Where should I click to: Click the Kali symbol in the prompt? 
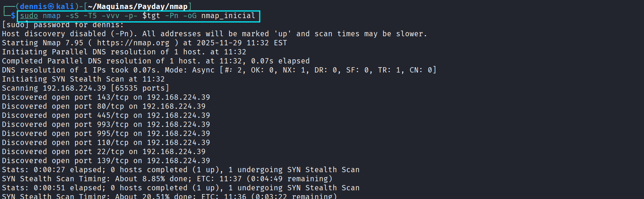click(x=51, y=6)
